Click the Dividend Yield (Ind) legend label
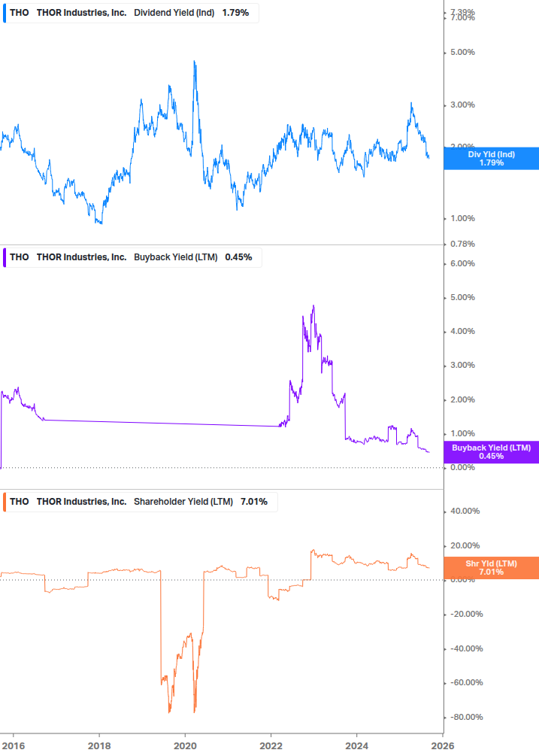Screen dimensions: 539x756 [174, 13]
